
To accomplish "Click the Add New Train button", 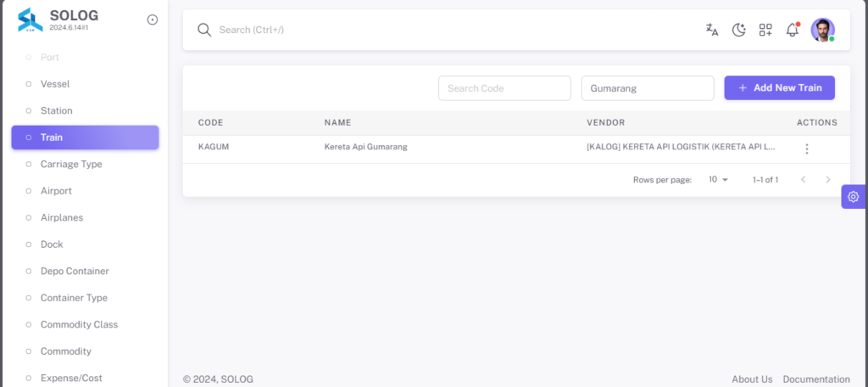I will click(x=780, y=87).
